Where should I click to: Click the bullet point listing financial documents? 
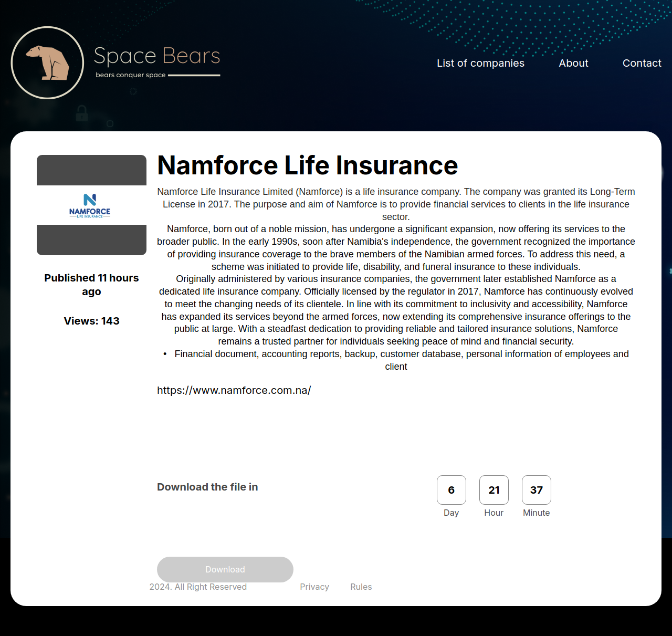pos(401,355)
